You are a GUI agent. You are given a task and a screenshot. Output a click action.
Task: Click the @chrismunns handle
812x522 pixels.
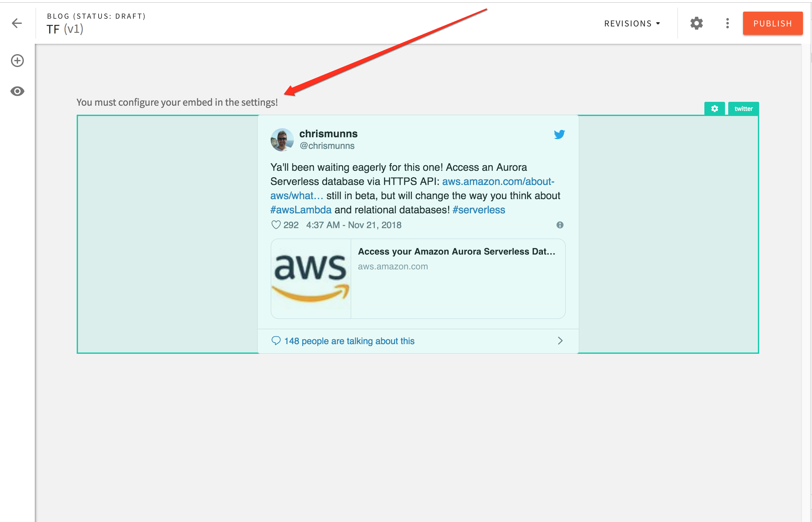[x=327, y=146]
